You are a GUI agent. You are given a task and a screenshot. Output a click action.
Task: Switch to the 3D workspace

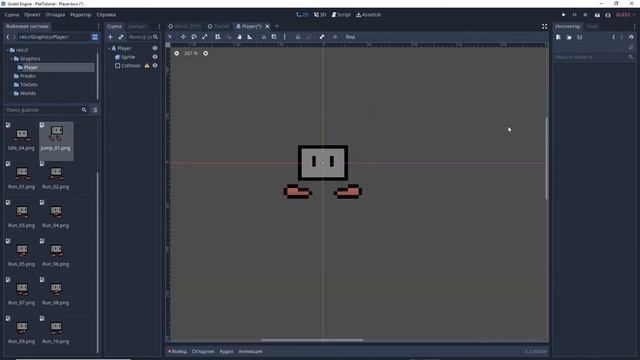coord(320,15)
